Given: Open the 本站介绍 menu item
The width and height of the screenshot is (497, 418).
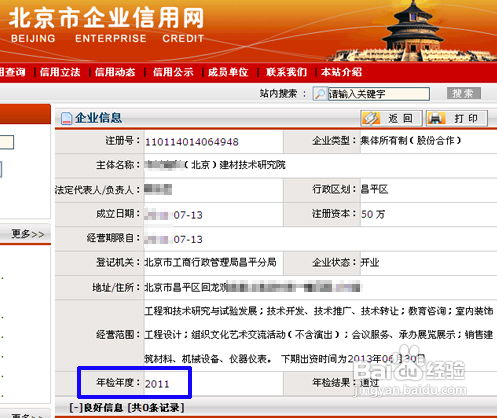Looking at the screenshot, I should (341, 72).
